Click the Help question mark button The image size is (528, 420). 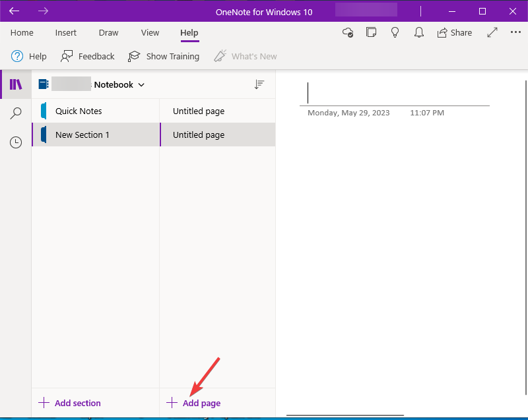coord(28,56)
